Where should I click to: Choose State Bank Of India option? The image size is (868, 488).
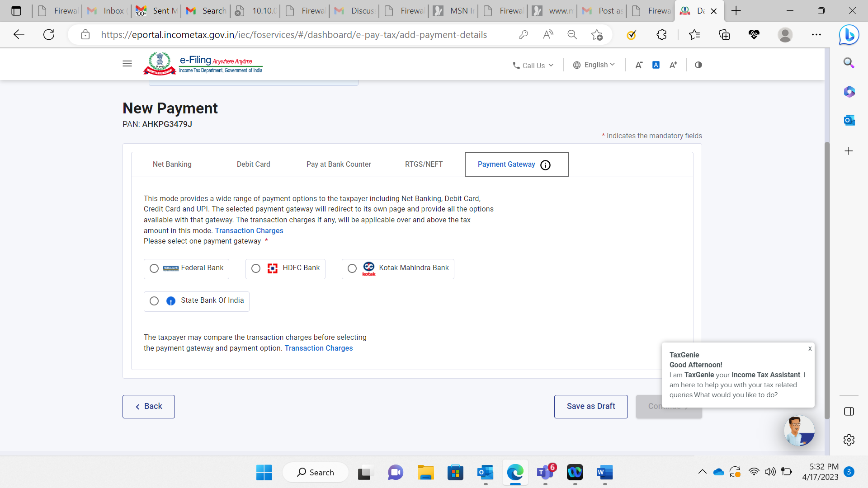(154, 301)
